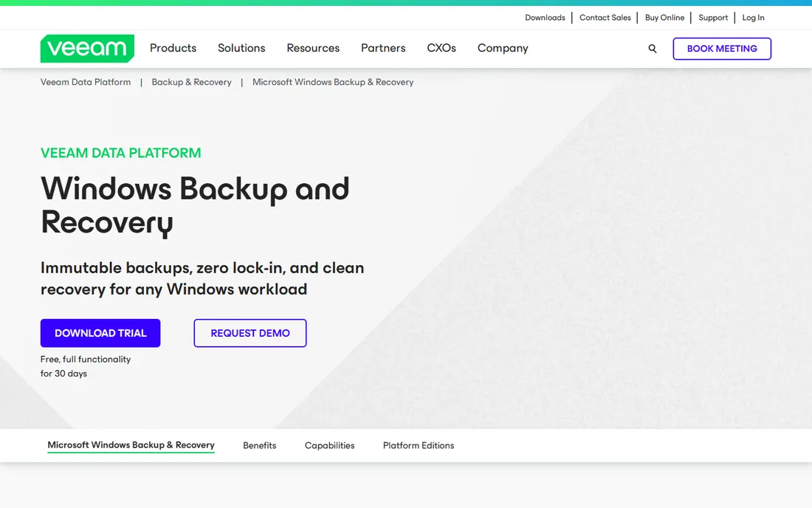The width and height of the screenshot is (812, 508).
Task: Click Microsoft Windows Backup & Recovery breadcrumb
Action: [333, 82]
